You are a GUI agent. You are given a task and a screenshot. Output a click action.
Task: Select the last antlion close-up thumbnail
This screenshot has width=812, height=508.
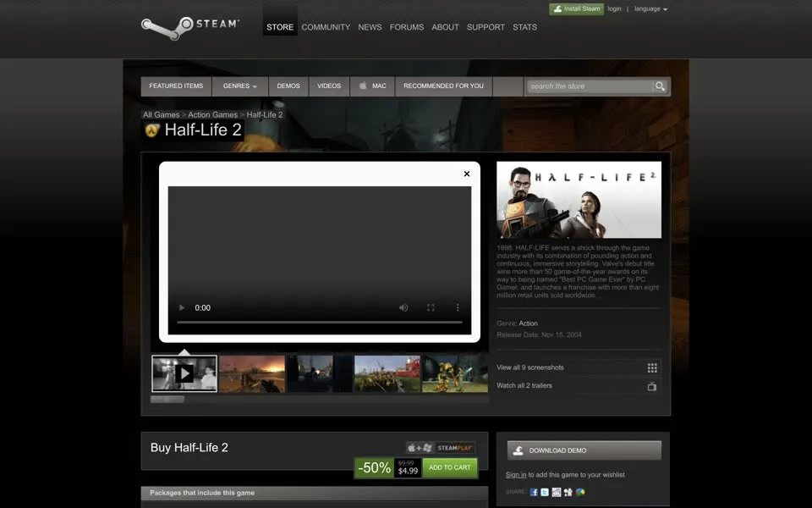click(x=455, y=373)
